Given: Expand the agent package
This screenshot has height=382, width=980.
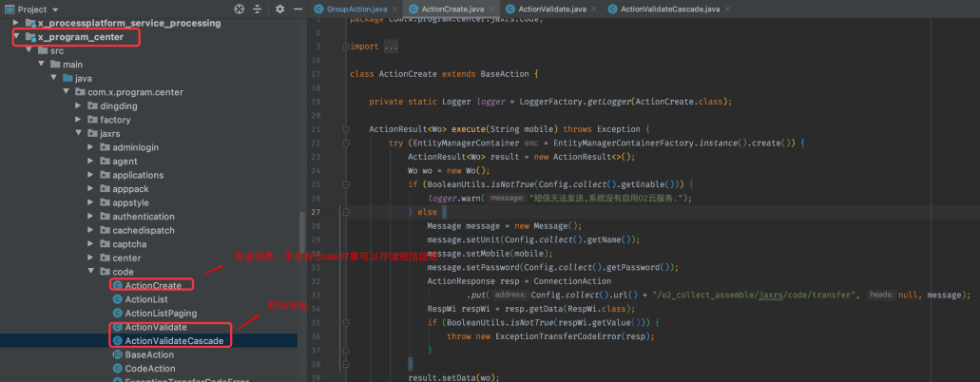Looking at the screenshot, I should coord(91,162).
